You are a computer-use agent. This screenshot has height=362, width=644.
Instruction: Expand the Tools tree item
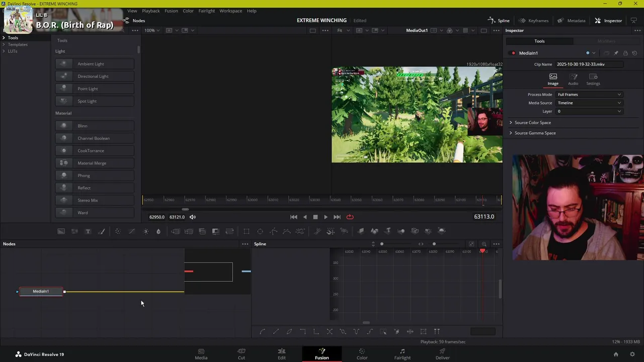tap(4, 38)
